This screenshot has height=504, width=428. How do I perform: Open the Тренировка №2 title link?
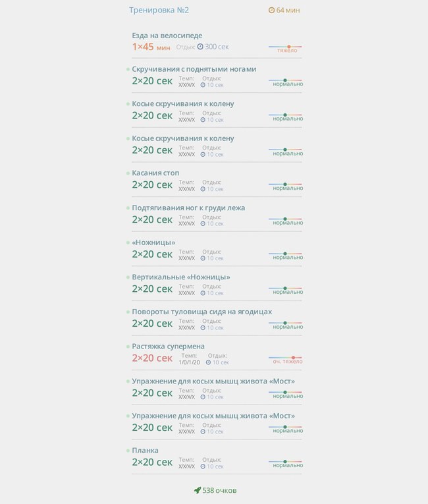pos(159,10)
